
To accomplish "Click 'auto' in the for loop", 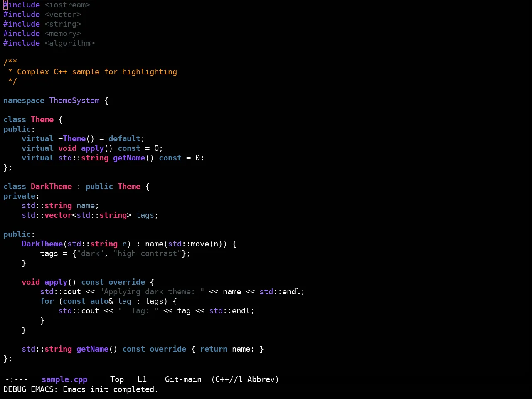I will [99, 301].
